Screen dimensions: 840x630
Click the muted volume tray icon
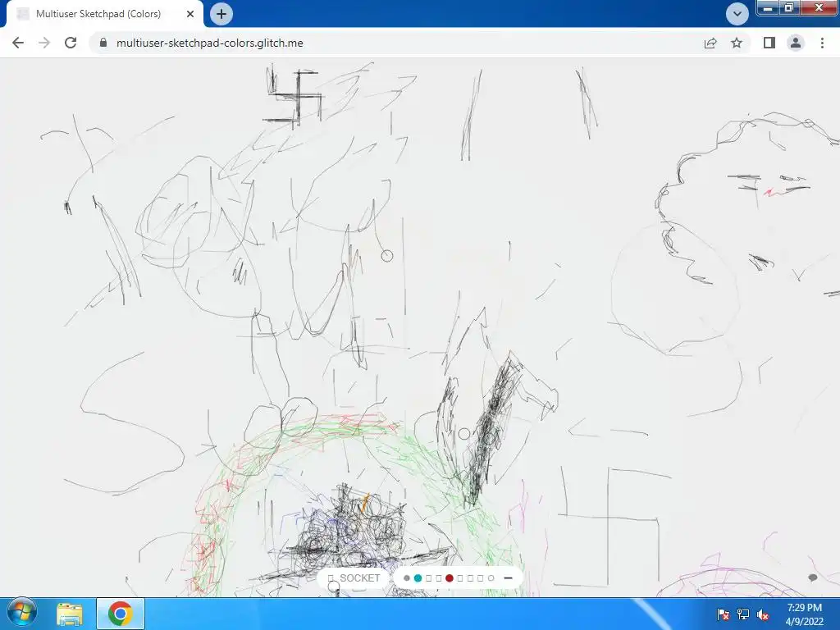(763, 614)
